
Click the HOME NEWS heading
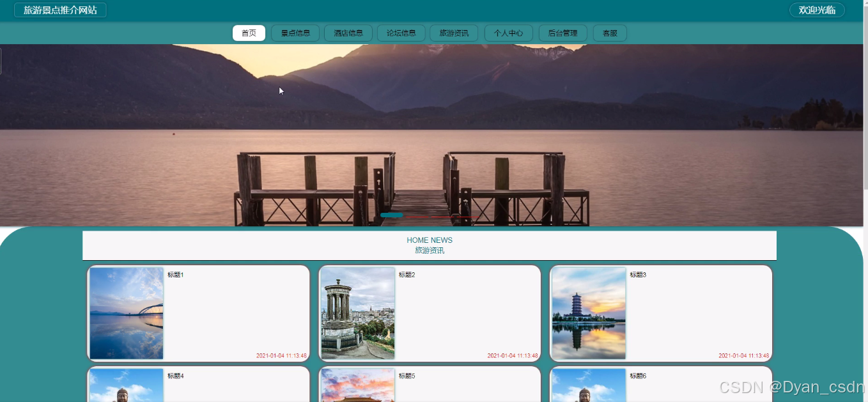coord(430,240)
